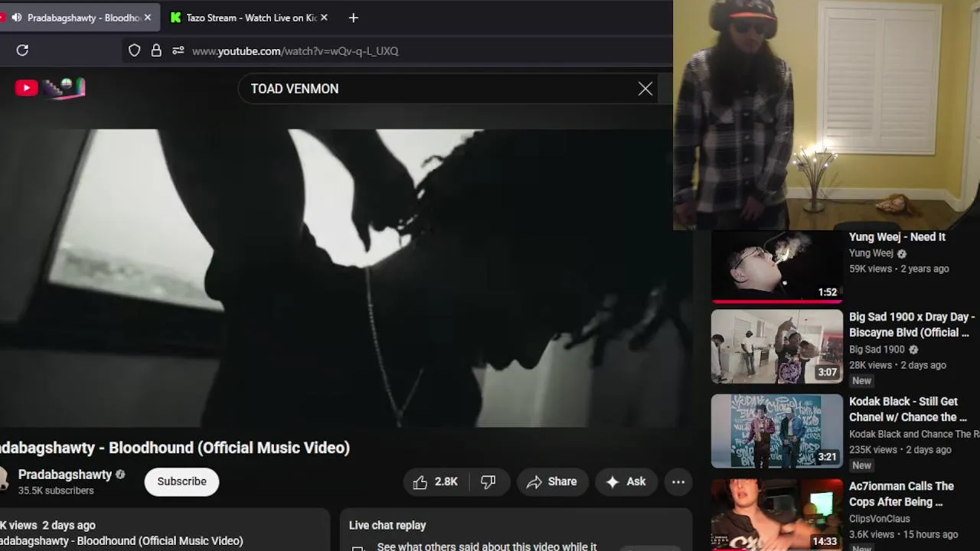Image resolution: width=980 pixels, height=551 pixels.
Task: Open a new browser tab
Action: point(353,18)
